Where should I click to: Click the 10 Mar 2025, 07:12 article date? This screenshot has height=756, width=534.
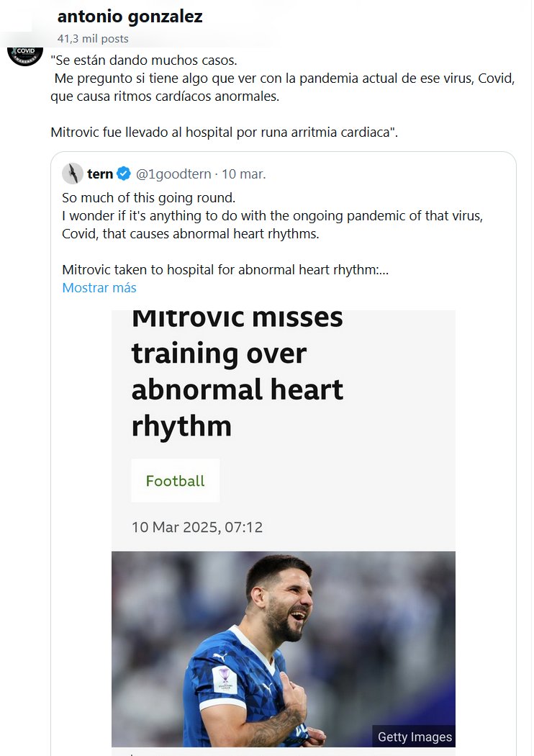[x=197, y=527]
